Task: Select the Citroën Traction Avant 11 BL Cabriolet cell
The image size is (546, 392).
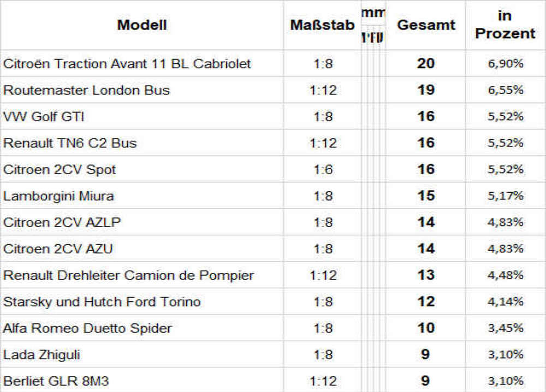Action: (x=127, y=64)
